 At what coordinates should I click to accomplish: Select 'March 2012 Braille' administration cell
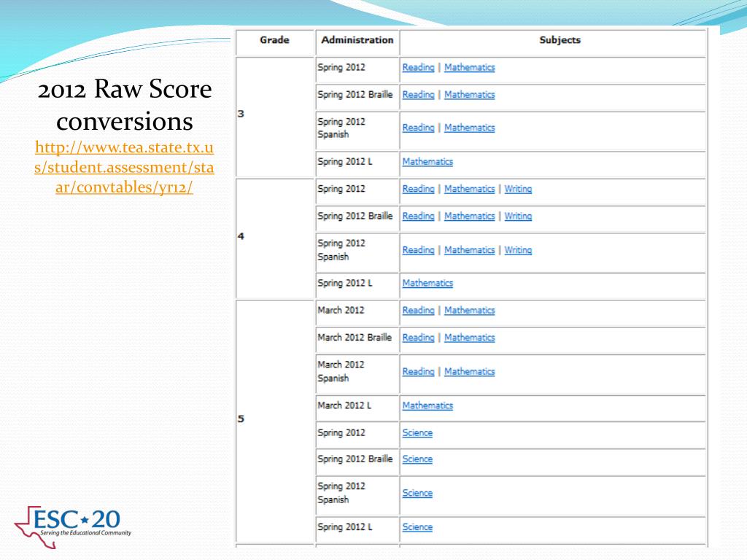pos(357,341)
